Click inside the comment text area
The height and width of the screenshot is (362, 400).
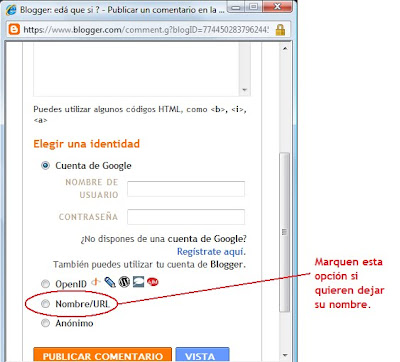pyautogui.click(x=137, y=70)
